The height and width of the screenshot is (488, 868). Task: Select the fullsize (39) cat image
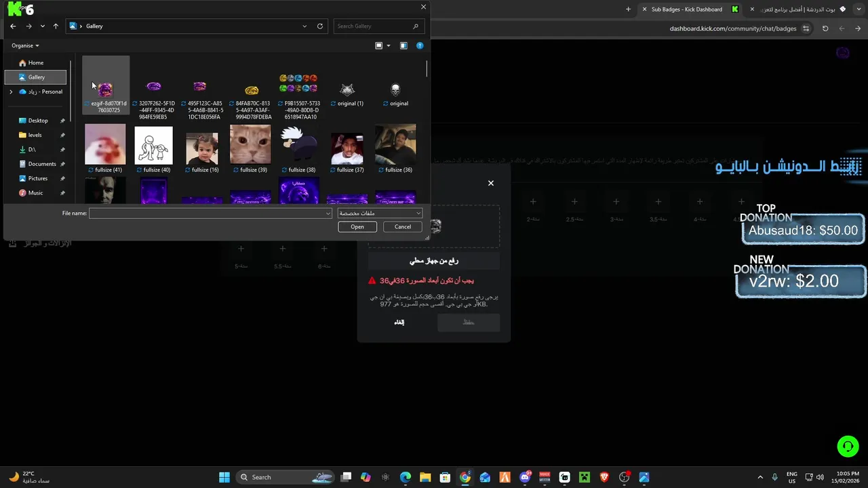(x=250, y=148)
